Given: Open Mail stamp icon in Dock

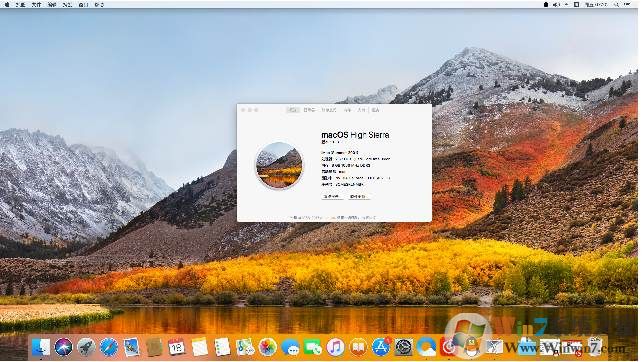Looking at the screenshot, I should point(131,347).
